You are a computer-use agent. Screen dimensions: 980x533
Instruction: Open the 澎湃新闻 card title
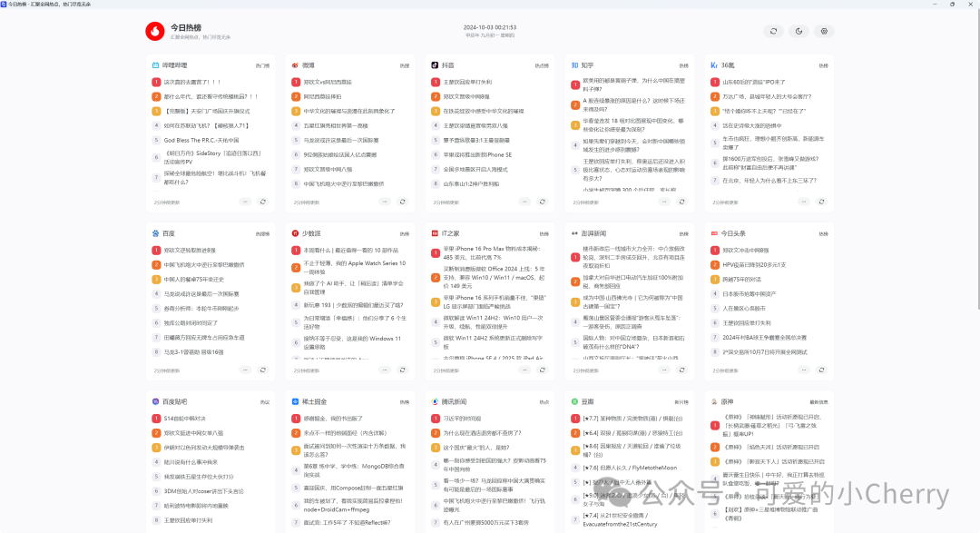(593, 233)
